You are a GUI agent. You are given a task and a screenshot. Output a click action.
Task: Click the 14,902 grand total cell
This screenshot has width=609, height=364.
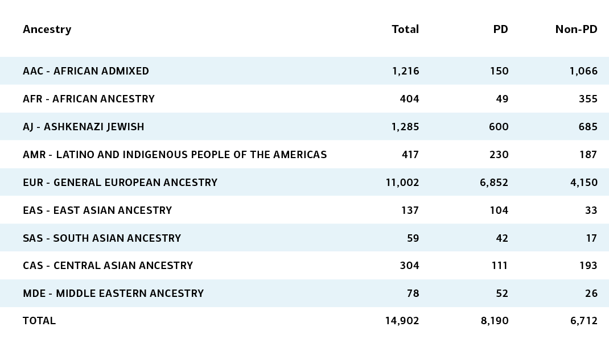click(402, 321)
